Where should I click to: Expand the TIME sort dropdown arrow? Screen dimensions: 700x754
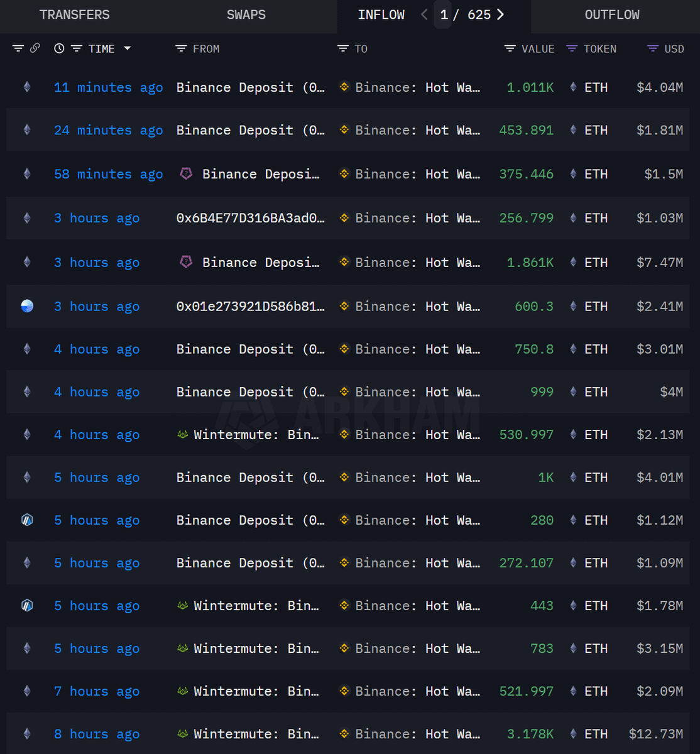pos(128,48)
